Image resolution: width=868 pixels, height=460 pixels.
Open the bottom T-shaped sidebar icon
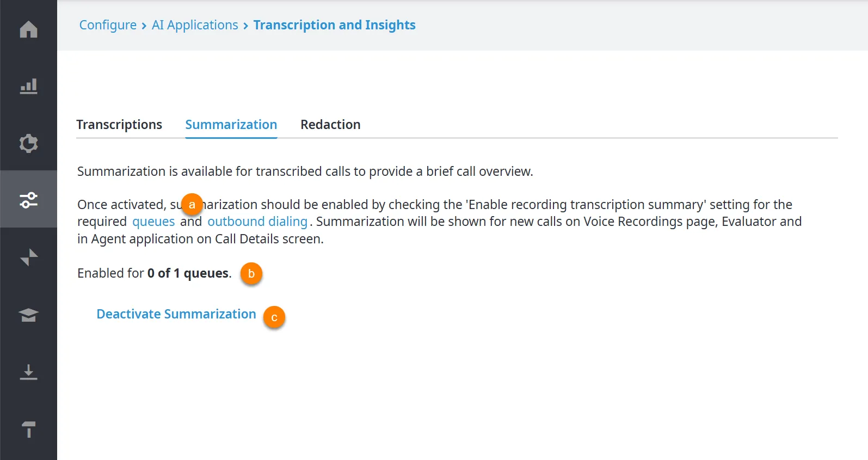tap(28, 430)
